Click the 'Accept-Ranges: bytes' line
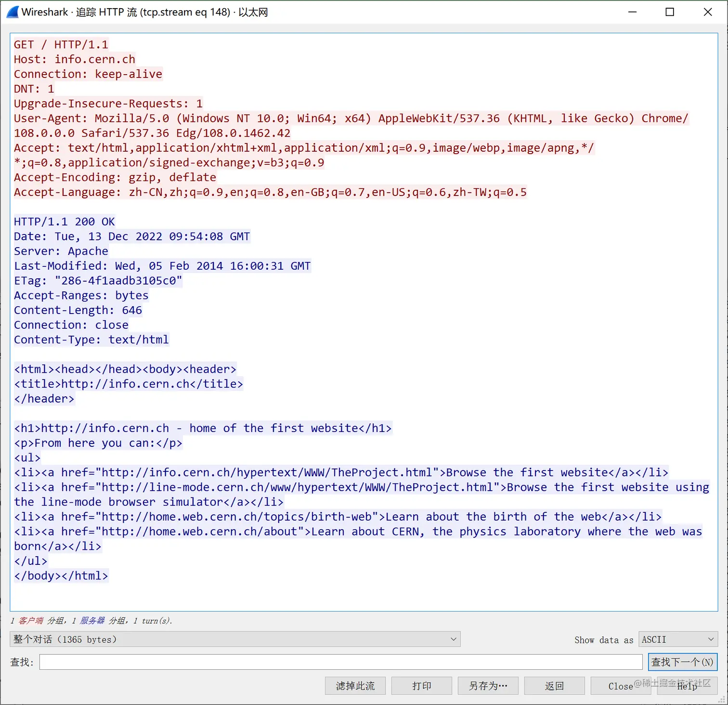Screen dimensions: 728x705 coord(81,295)
